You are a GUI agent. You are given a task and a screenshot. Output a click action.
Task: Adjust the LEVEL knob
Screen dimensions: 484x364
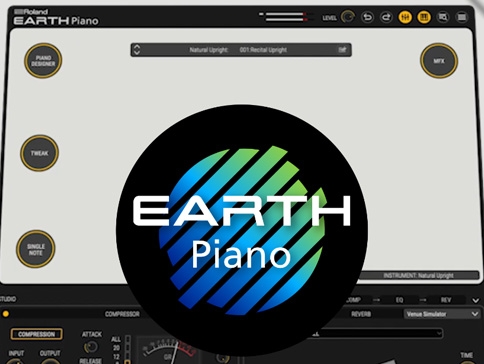tap(348, 17)
